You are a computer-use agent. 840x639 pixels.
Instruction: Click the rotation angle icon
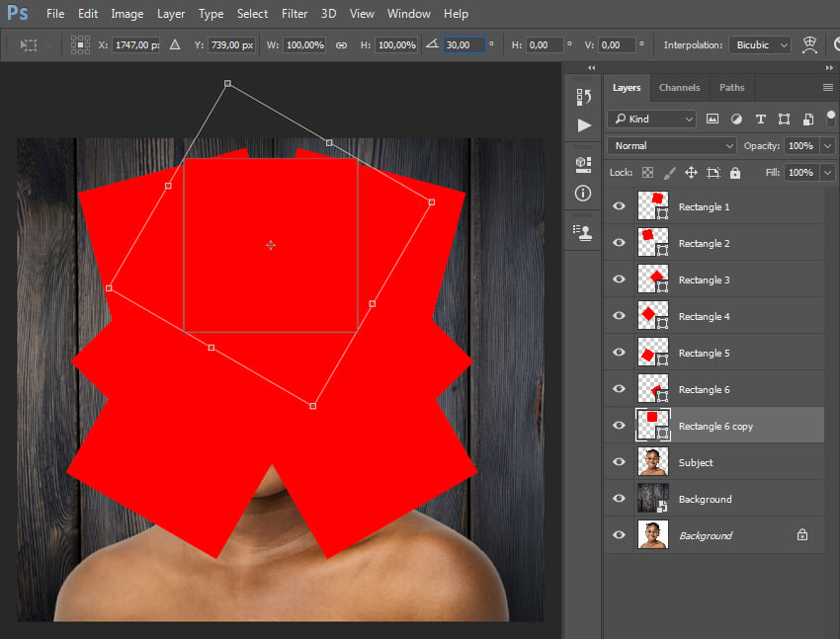click(432, 43)
